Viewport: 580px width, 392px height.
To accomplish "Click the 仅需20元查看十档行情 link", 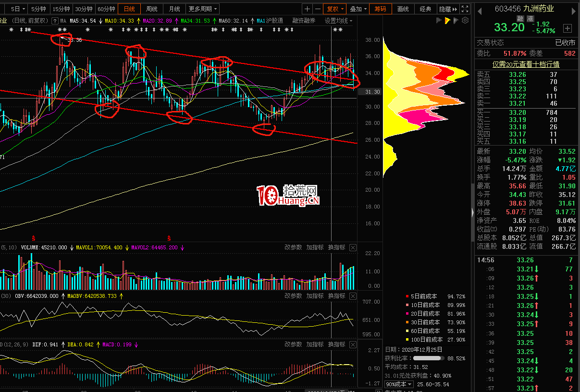I will (526, 64).
